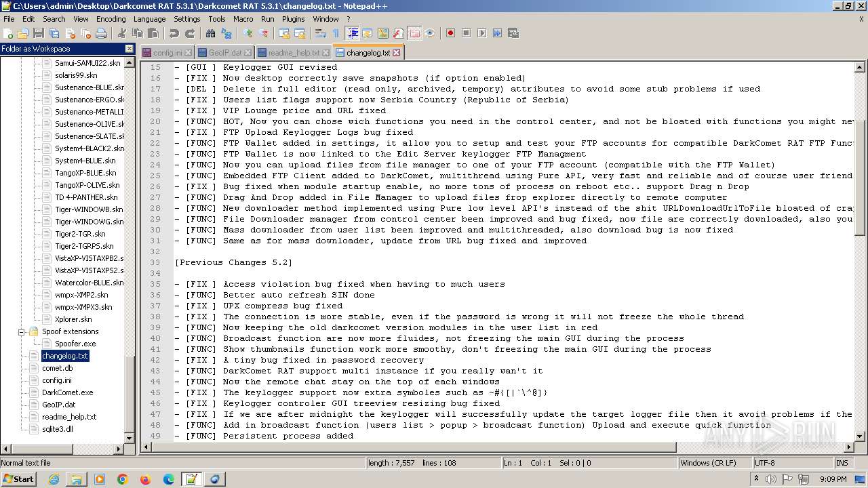This screenshot has height=488, width=868.
Task: Click the Cut scissors icon
Action: tap(122, 33)
